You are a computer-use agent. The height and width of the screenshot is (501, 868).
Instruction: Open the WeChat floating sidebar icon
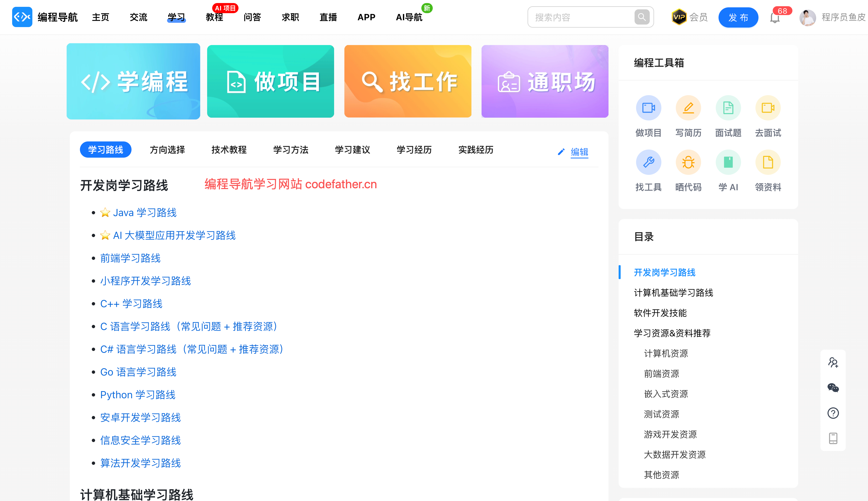tap(833, 388)
